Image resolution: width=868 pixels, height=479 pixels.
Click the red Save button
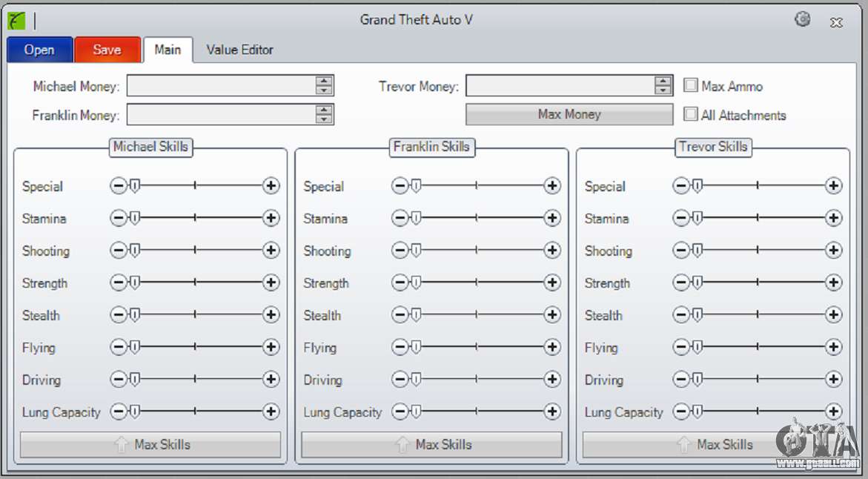(x=107, y=50)
